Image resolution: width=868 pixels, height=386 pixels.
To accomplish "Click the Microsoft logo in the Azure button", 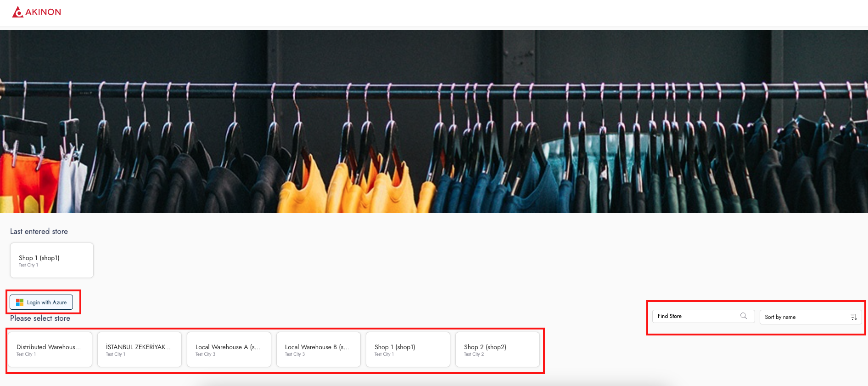I will pos(20,302).
